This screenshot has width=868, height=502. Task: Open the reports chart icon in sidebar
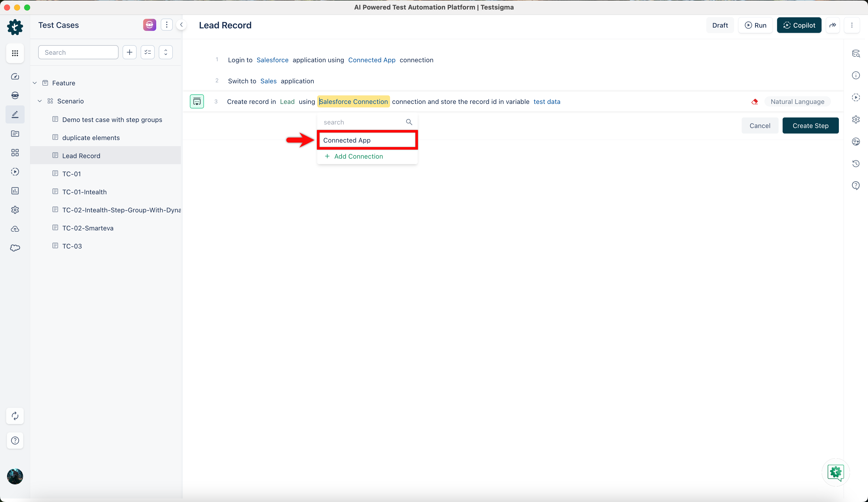15,191
